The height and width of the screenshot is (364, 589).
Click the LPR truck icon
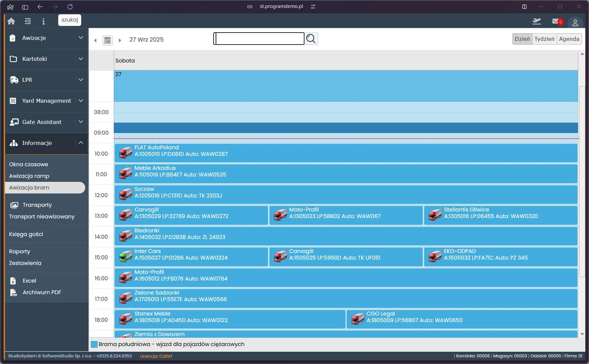[14, 80]
